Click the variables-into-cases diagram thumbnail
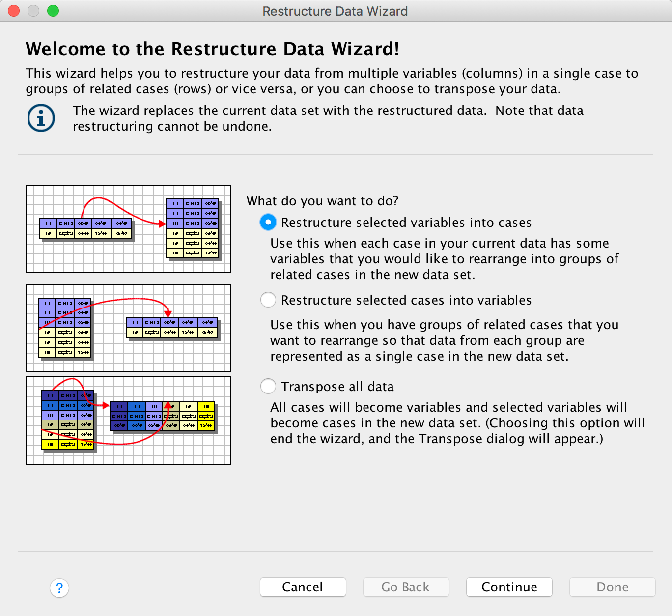672x616 pixels. pyautogui.click(x=128, y=229)
